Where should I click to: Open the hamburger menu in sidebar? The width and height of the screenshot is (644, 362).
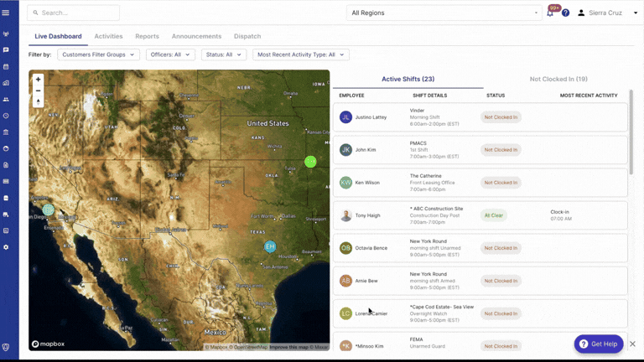[6, 13]
